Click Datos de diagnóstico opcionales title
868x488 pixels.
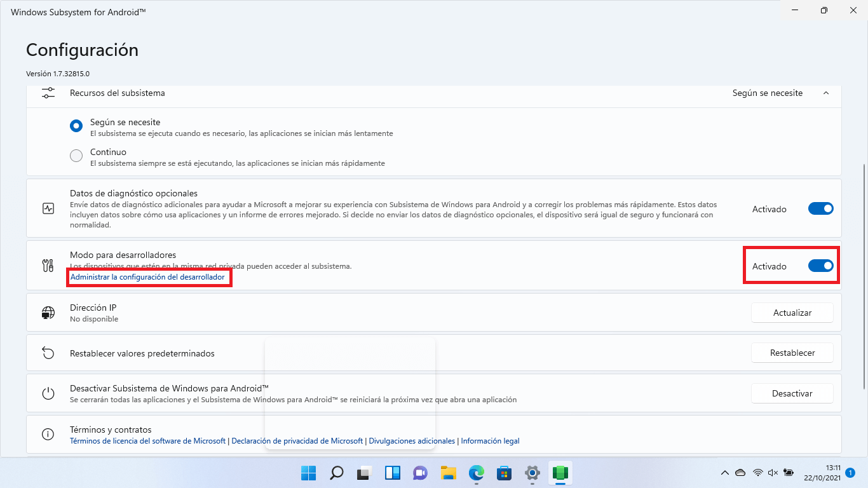(x=133, y=193)
